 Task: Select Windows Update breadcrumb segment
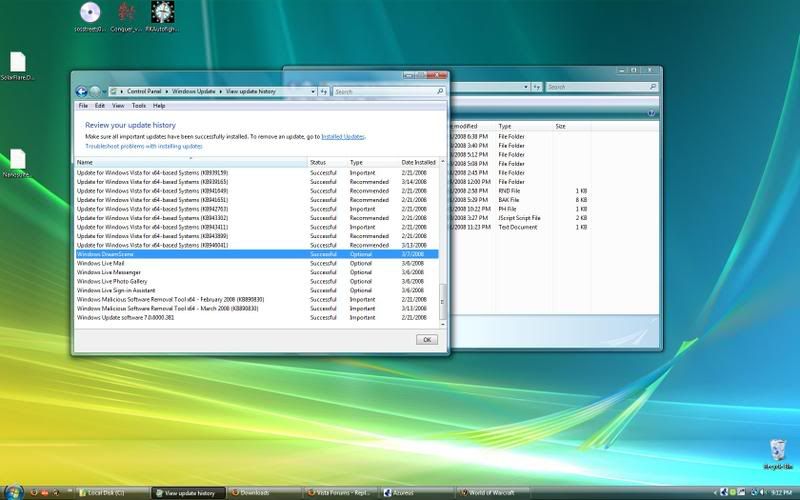tap(193, 91)
